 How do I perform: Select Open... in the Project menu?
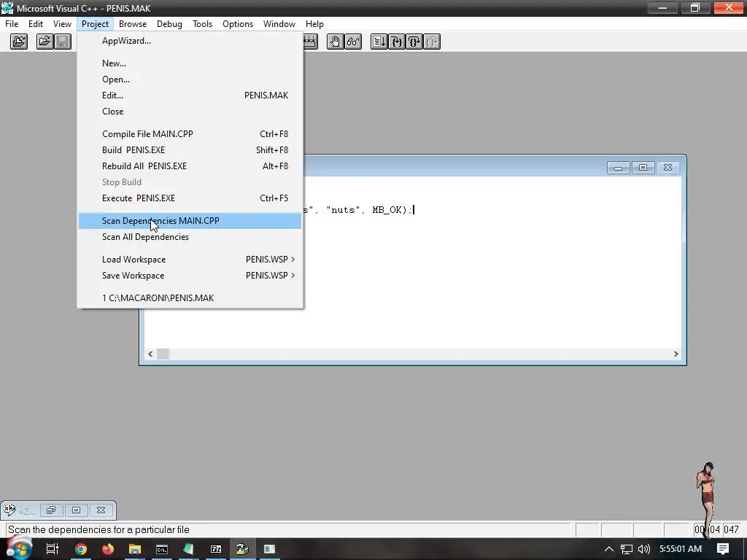[x=190, y=79]
